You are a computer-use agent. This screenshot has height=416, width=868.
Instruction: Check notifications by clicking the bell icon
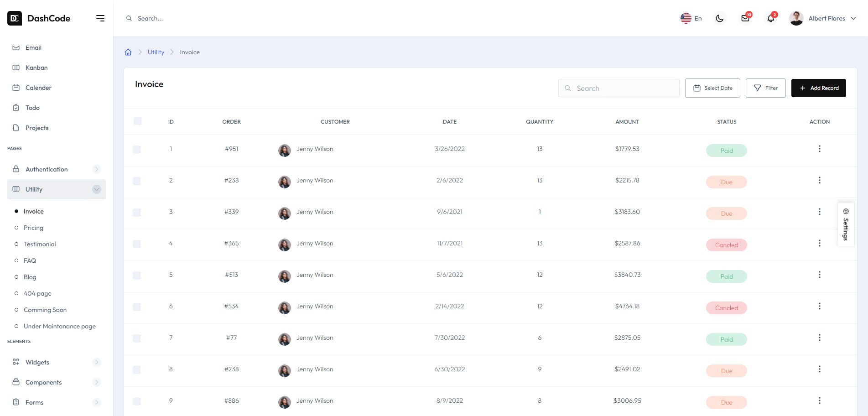pyautogui.click(x=771, y=18)
